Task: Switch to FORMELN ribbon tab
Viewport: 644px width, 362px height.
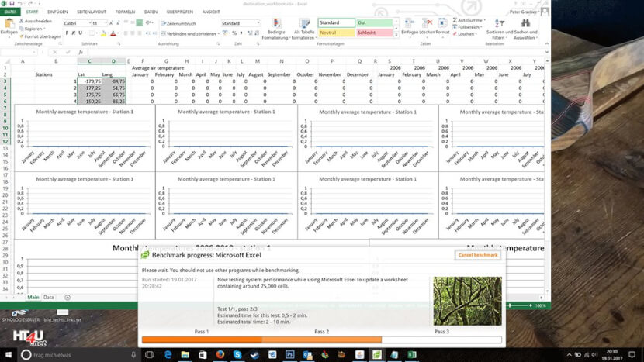Action: [x=125, y=12]
